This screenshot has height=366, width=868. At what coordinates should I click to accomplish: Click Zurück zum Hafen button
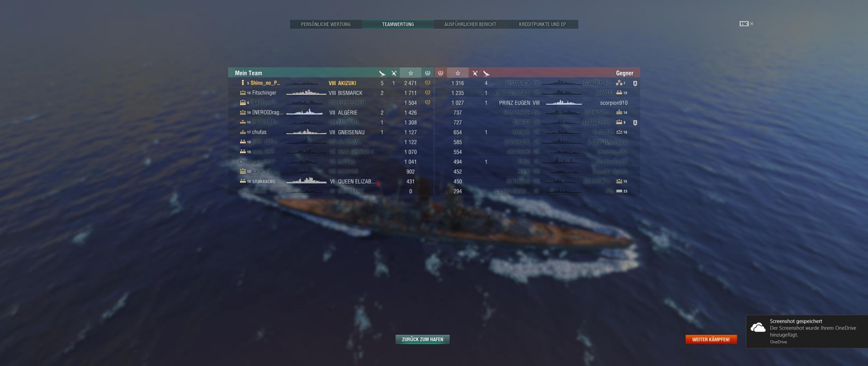[423, 339]
